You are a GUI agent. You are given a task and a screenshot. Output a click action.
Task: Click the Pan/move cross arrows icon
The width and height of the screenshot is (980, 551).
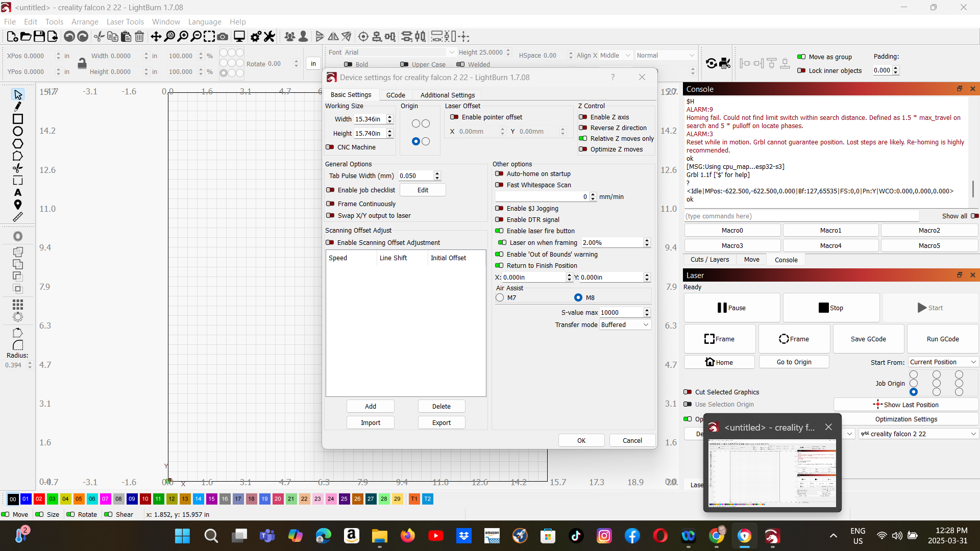pyautogui.click(x=156, y=36)
